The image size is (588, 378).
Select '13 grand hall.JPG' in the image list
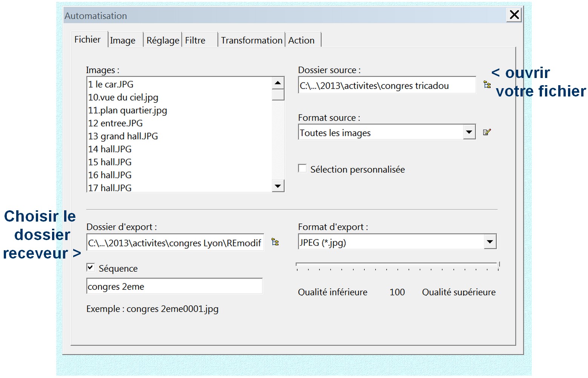(x=123, y=136)
